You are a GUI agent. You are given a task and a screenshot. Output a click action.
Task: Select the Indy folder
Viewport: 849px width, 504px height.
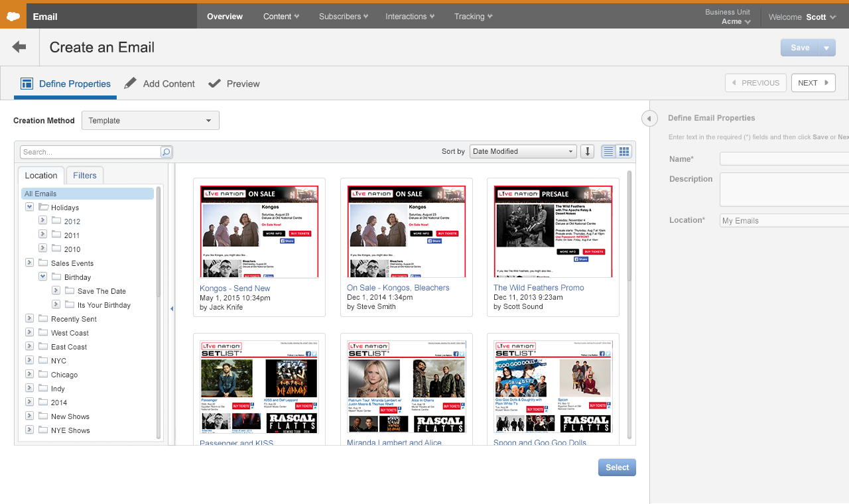click(58, 389)
